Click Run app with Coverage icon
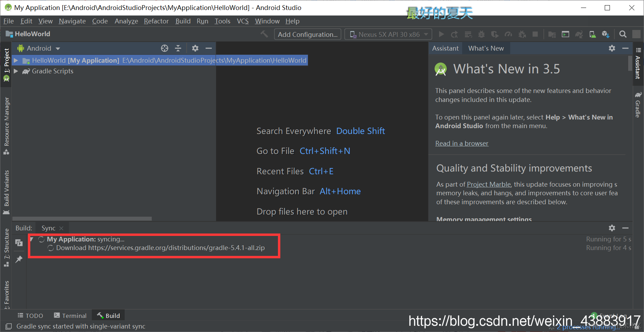644x332 pixels. tap(495, 34)
